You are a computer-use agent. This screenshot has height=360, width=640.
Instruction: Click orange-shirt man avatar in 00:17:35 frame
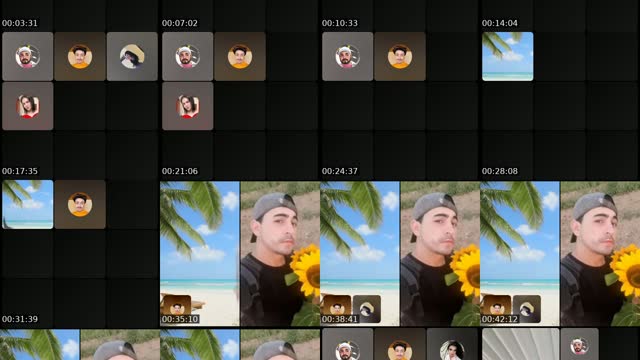coord(80,204)
